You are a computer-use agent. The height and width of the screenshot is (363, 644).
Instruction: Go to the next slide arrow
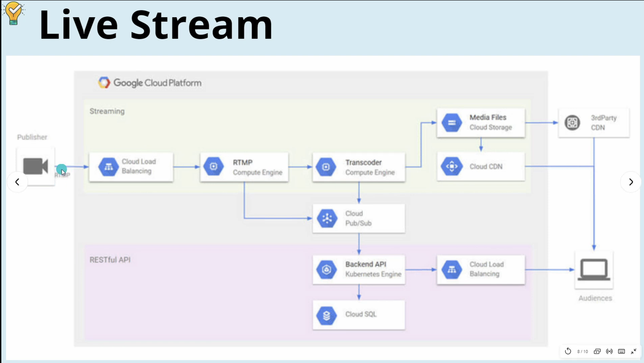[631, 182]
